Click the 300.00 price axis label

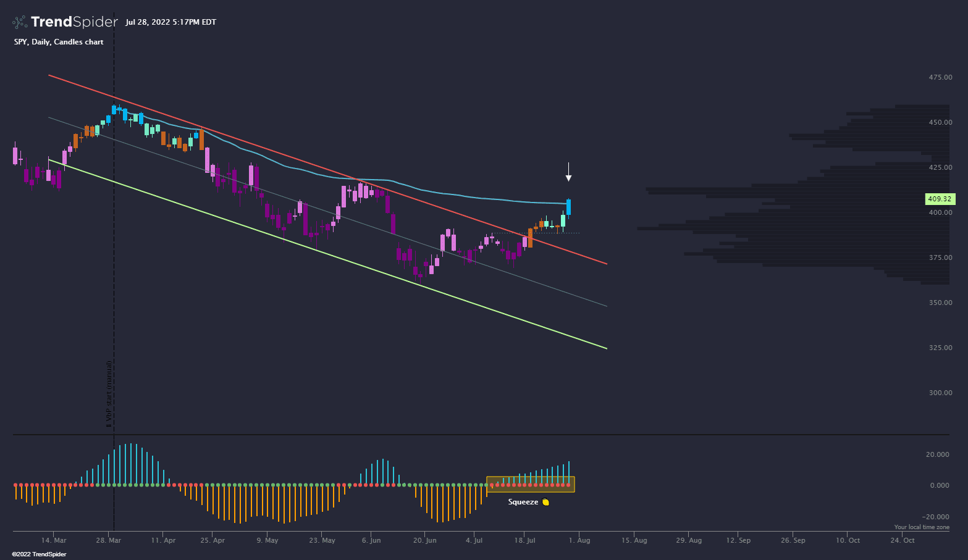tap(940, 393)
